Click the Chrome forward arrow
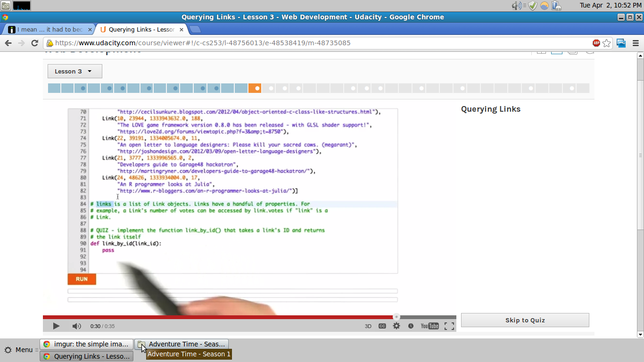The image size is (644, 362). tap(21, 43)
